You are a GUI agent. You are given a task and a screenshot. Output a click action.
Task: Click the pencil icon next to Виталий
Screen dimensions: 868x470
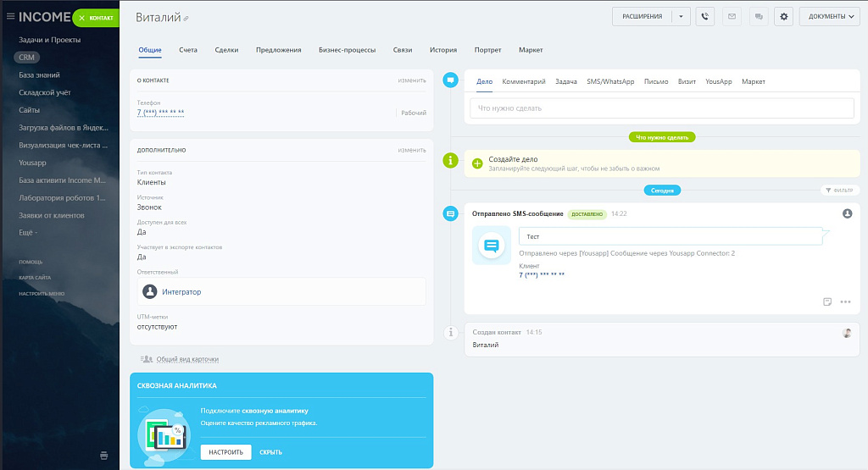click(x=186, y=19)
